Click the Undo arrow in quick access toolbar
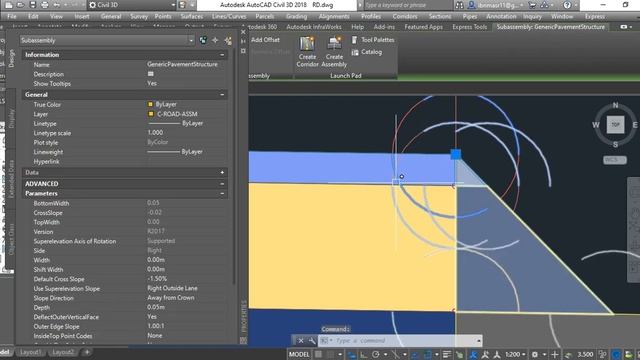Image resolution: width=640 pixels, height=360 pixels. pos(57,5)
